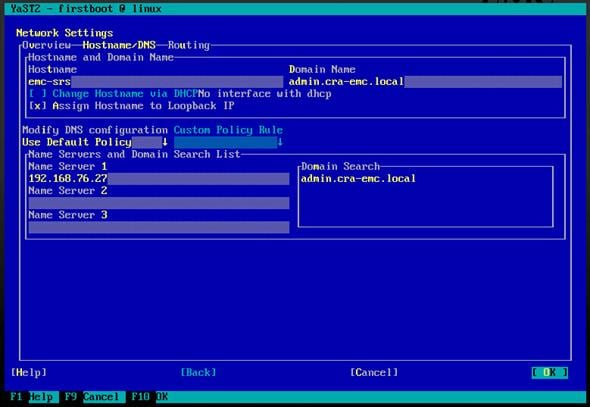Image resolution: width=590 pixels, height=407 pixels.
Task: Click admin.cra-emc.local in Domain Search box
Action: (x=358, y=178)
